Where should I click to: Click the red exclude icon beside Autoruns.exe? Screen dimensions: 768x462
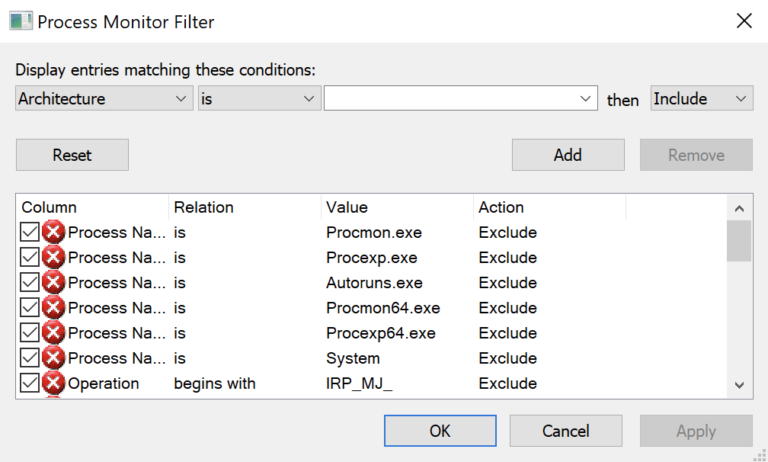click(54, 283)
